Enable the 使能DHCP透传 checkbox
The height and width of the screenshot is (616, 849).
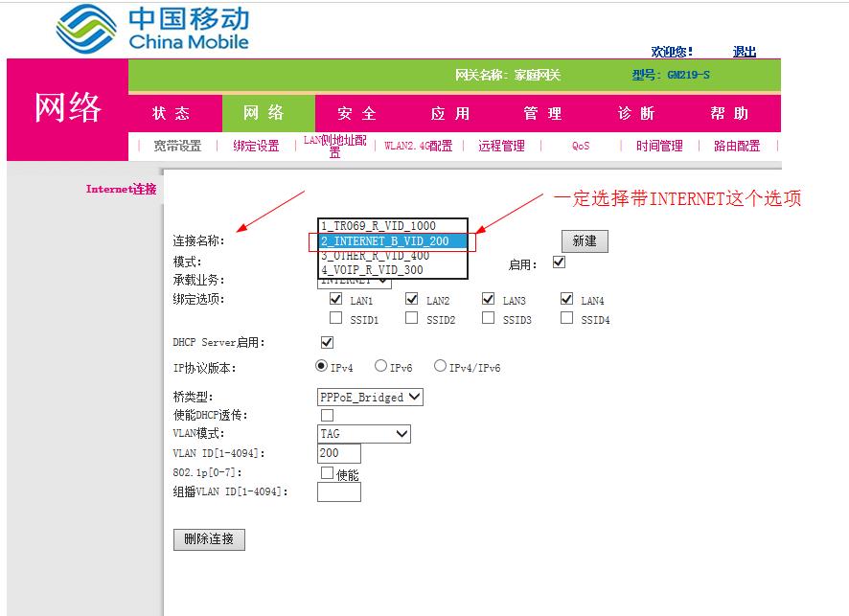pos(327,415)
